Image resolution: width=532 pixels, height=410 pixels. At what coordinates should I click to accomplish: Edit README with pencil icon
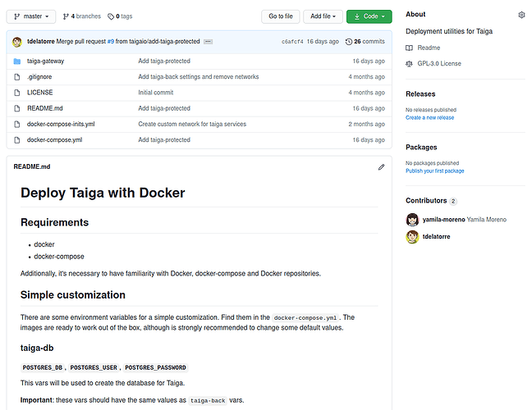point(382,167)
